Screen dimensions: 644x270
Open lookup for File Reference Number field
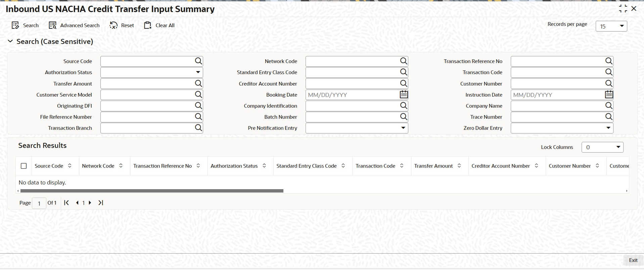coord(198,117)
